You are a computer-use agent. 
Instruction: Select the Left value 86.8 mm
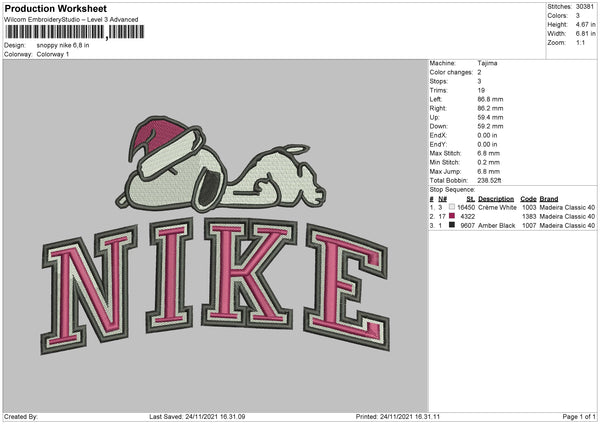490,99
